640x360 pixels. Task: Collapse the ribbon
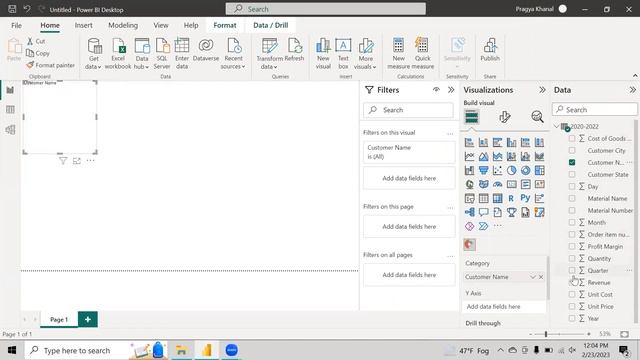pyautogui.click(x=635, y=76)
